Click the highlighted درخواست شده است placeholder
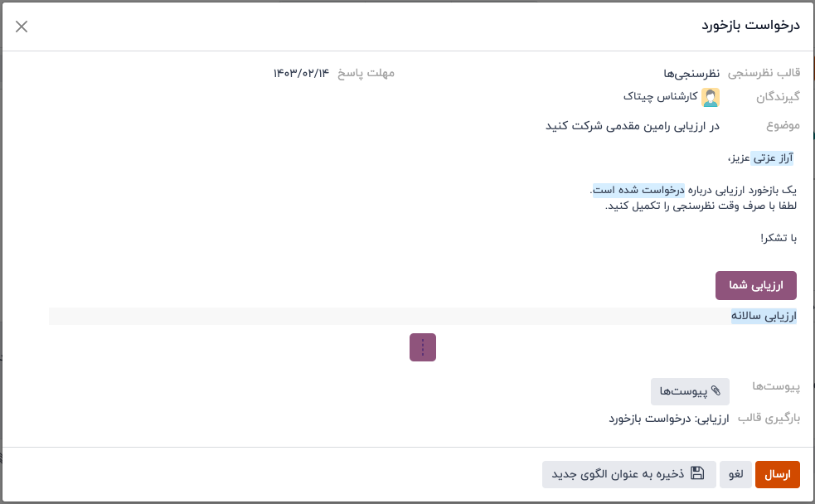The width and height of the screenshot is (815, 504). (x=637, y=190)
